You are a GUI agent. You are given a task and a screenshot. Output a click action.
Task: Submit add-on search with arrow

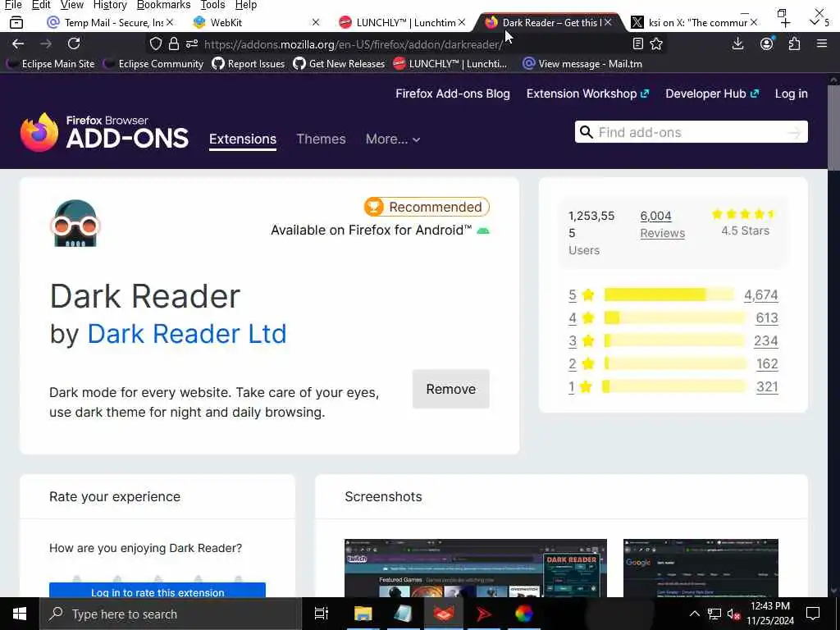point(794,132)
